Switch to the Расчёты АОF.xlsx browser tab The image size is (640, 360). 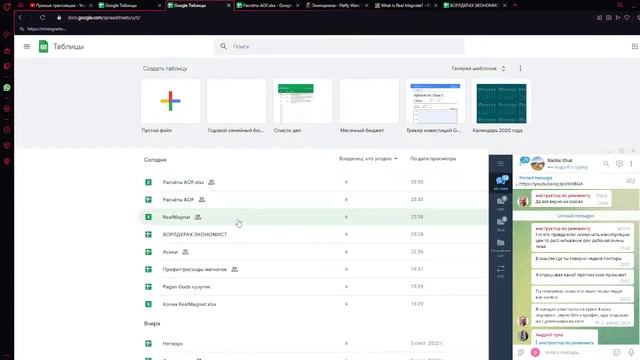point(268,5)
